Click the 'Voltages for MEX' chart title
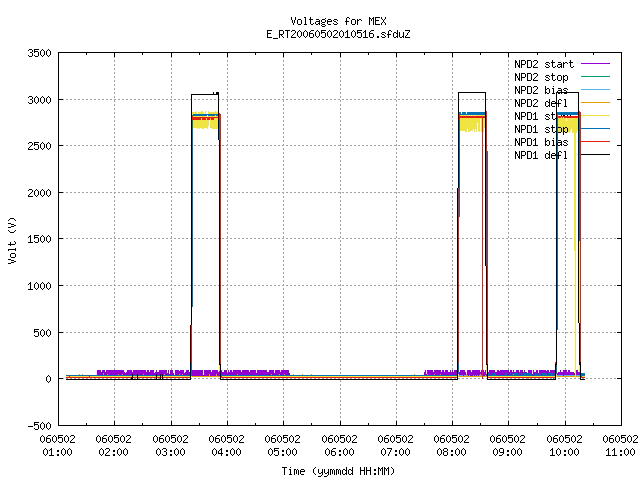Viewport: 640px width, 480px height. tap(338, 21)
